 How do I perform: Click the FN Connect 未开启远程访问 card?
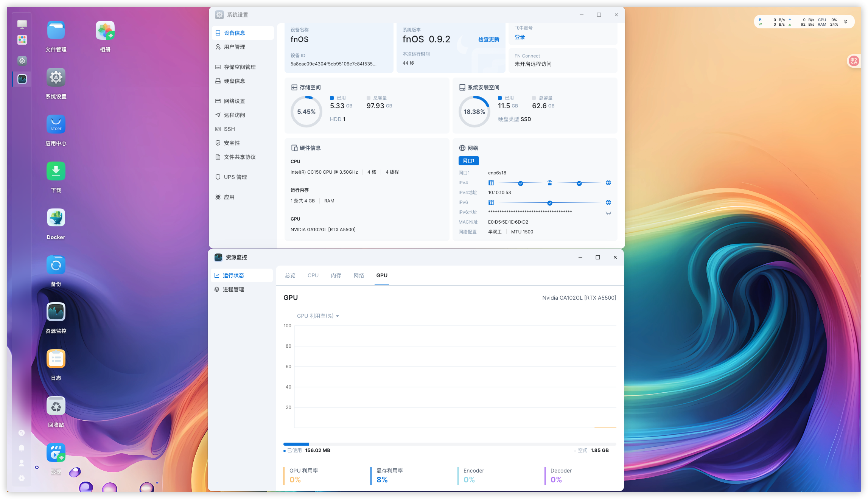563,60
